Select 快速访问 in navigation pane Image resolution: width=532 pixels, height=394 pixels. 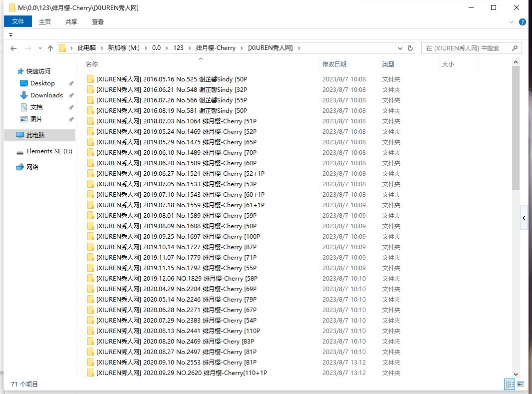click(x=38, y=71)
